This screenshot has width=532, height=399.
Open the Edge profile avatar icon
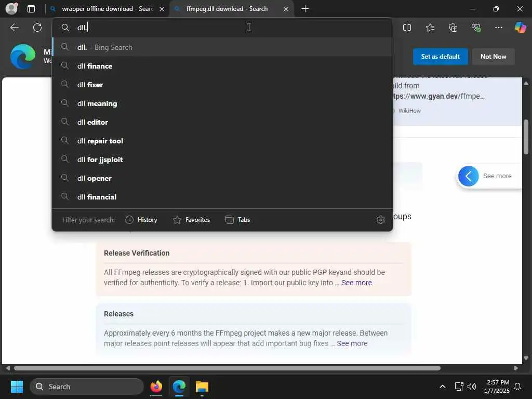coord(12,8)
